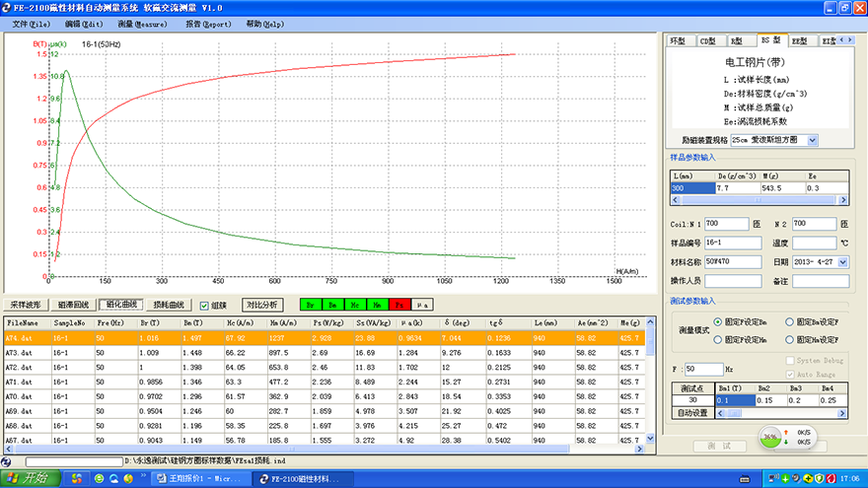Toggle the System Debug checkbox
The image size is (868, 488).
790,360
